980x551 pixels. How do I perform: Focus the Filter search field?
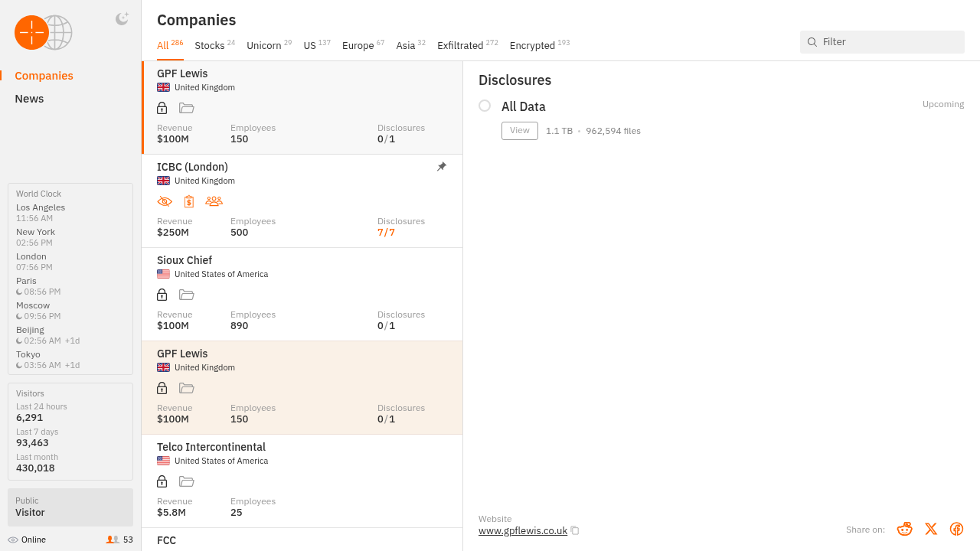(x=882, y=42)
